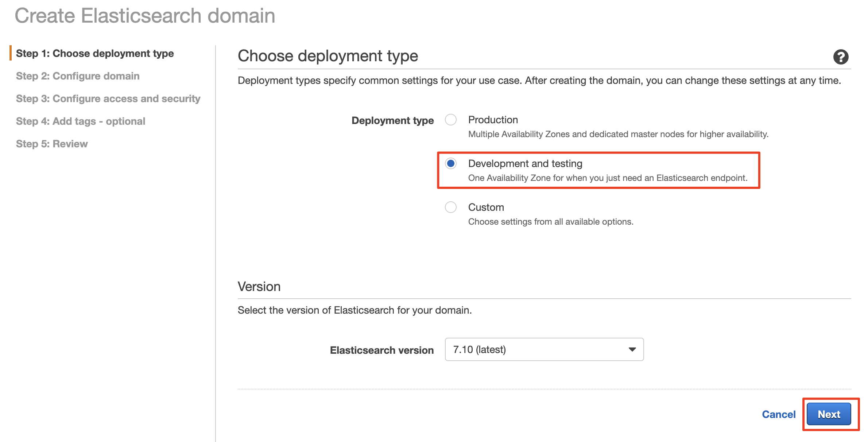Click the Development and testing label text
This screenshot has width=868, height=442.
click(x=525, y=163)
